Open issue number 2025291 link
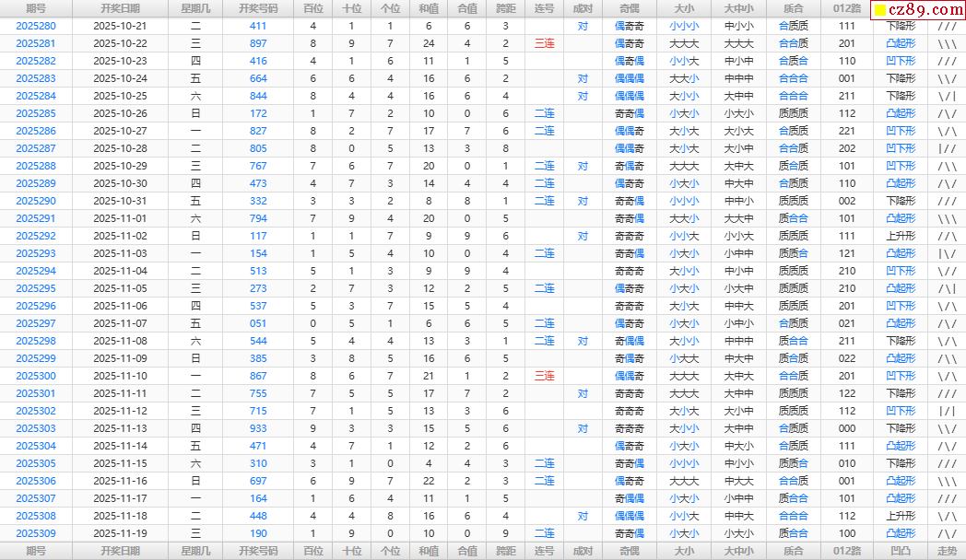The width and height of the screenshot is (966, 560). click(x=36, y=218)
